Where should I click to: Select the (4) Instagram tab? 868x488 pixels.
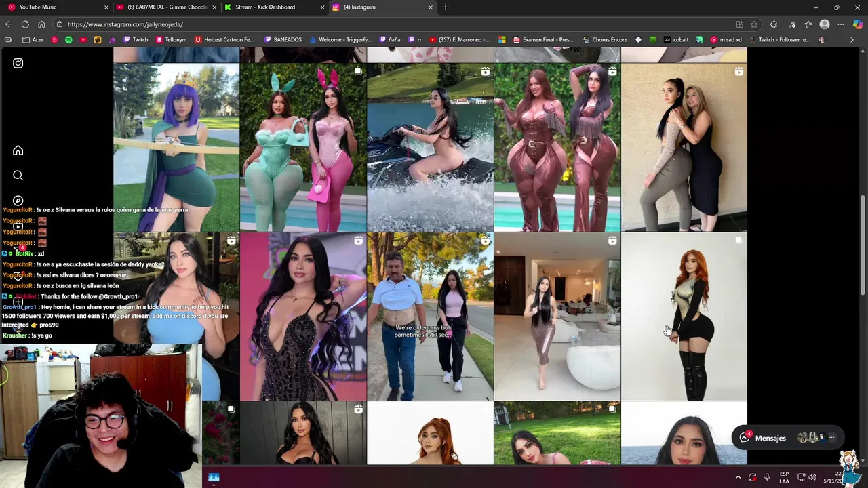tap(383, 7)
